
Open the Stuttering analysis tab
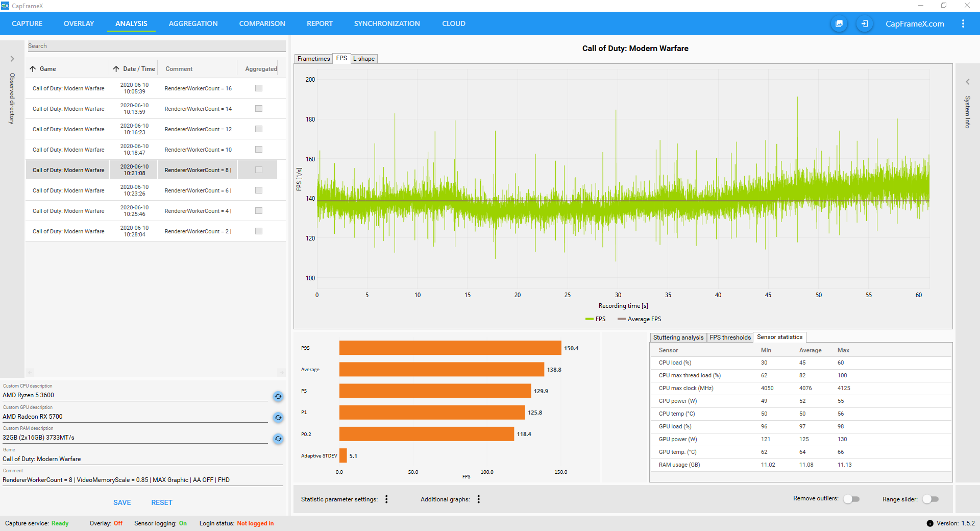[x=678, y=337]
